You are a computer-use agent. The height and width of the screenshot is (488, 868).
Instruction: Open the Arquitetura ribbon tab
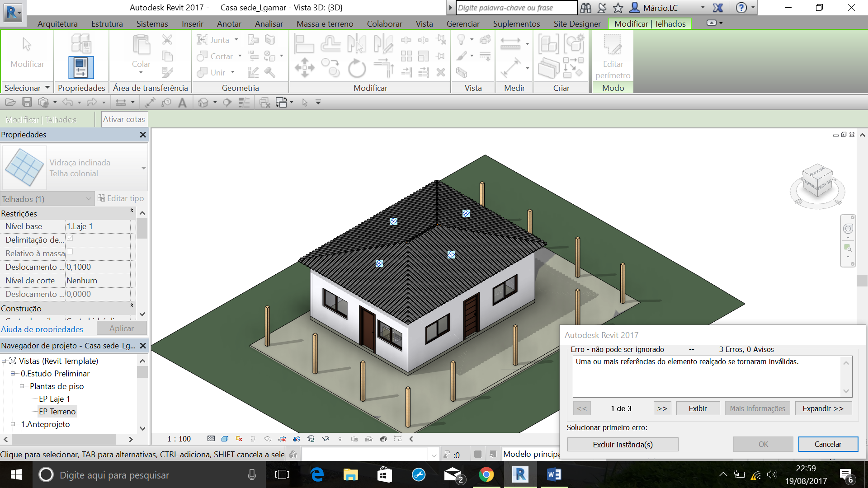[57, 24]
